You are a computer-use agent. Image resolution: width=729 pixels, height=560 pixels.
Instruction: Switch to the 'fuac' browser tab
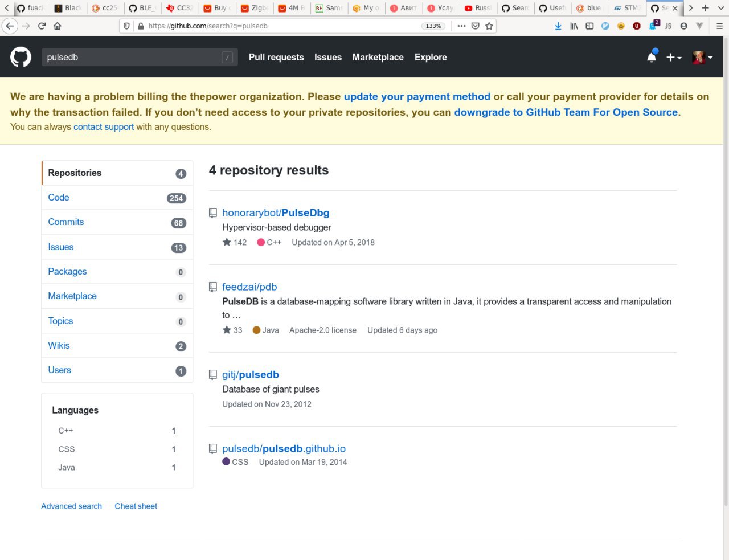point(30,8)
